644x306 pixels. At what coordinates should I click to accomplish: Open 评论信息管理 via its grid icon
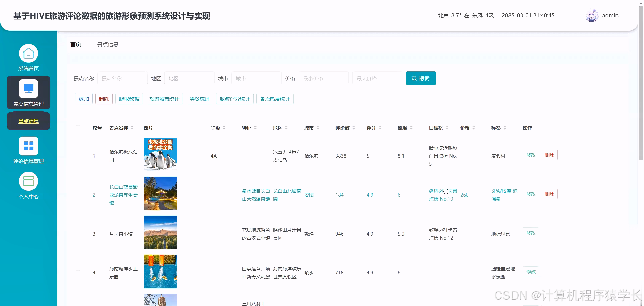(28, 145)
